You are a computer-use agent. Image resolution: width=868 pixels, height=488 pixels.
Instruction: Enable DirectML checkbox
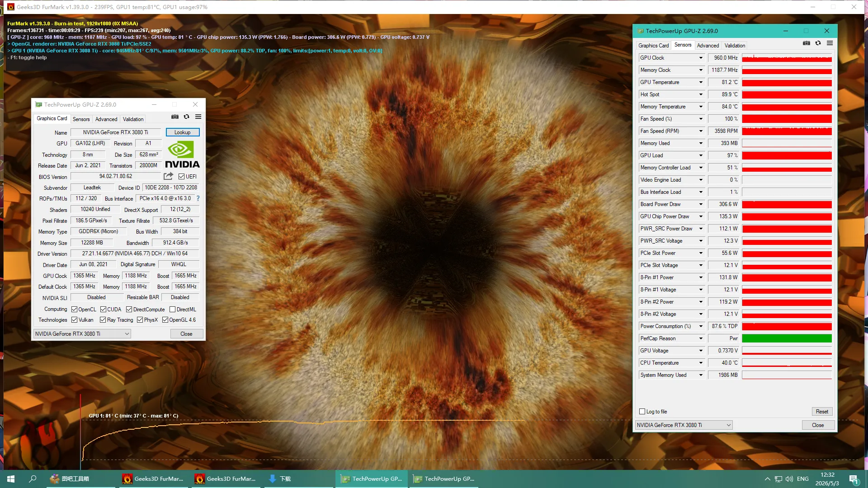[172, 310]
